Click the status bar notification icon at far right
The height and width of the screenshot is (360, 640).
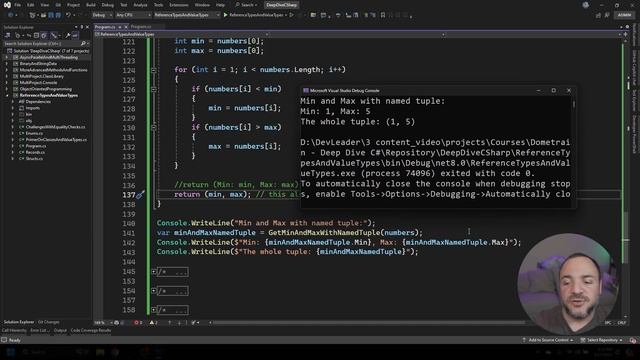tap(633, 340)
